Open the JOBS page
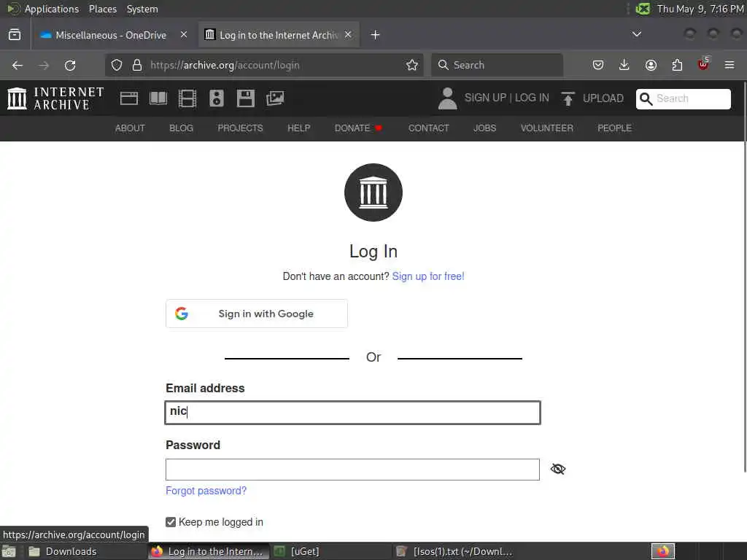747x560 pixels. (485, 128)
